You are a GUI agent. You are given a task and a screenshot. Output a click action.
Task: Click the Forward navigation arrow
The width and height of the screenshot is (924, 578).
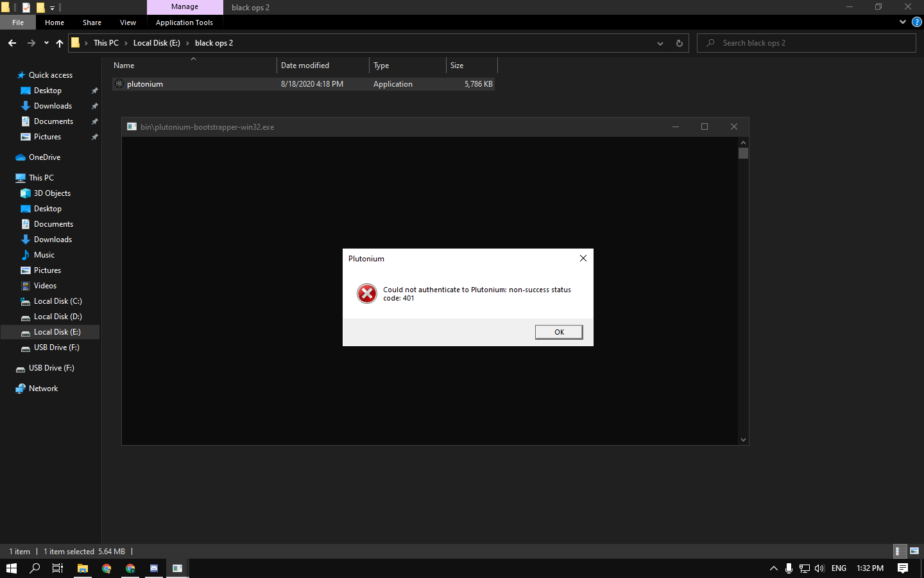[31, 43]
